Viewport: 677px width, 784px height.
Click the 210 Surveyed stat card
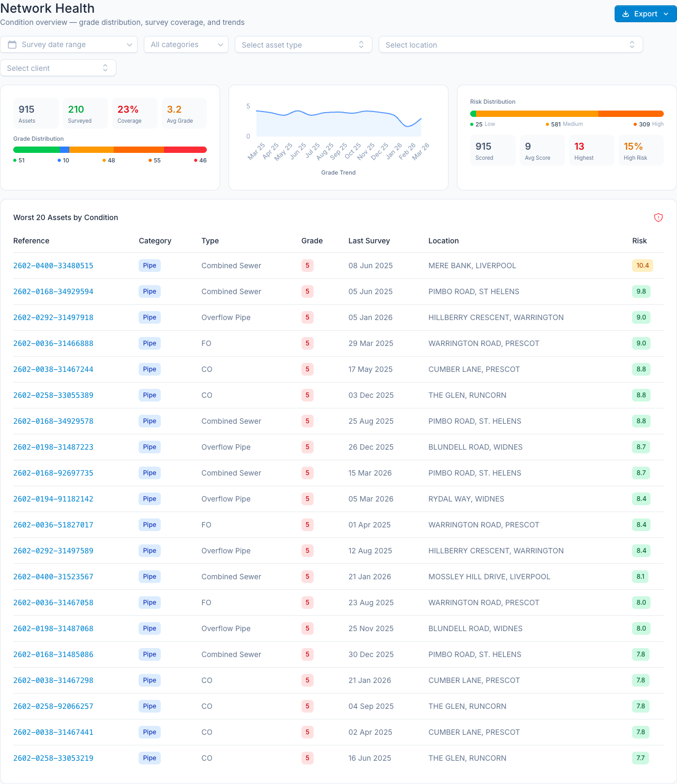click(85, 113)
